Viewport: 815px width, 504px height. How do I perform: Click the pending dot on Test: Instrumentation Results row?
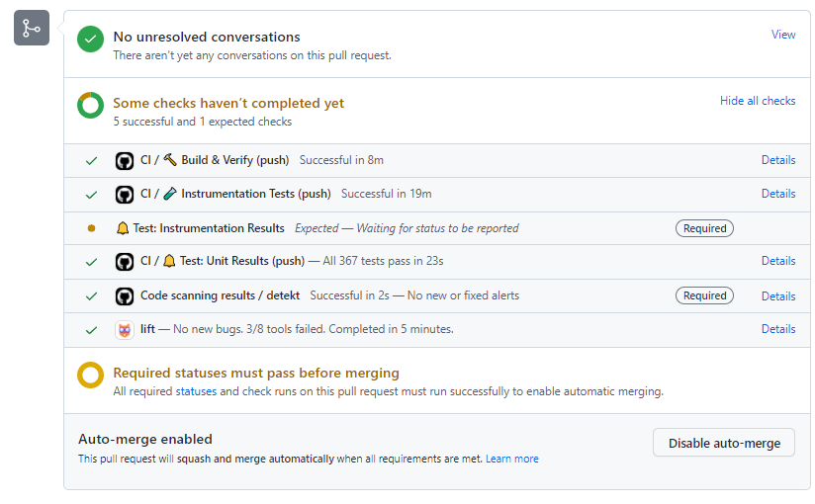tap(91, 228)
